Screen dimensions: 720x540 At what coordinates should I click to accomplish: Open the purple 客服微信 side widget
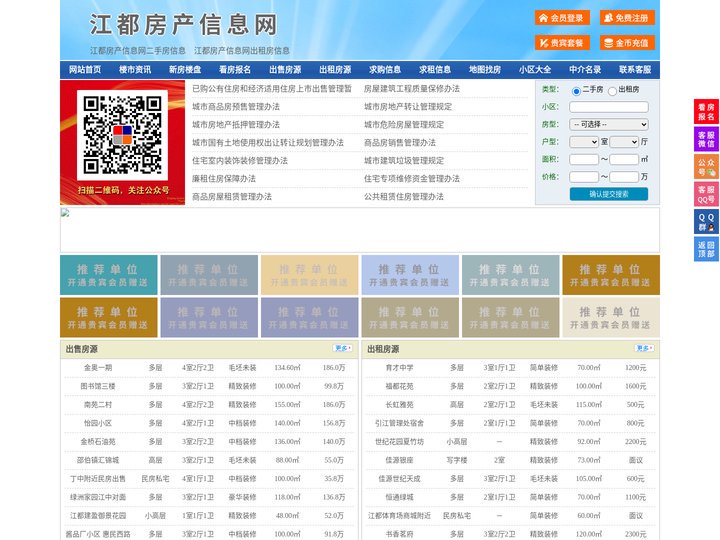[x=706, y=139]
